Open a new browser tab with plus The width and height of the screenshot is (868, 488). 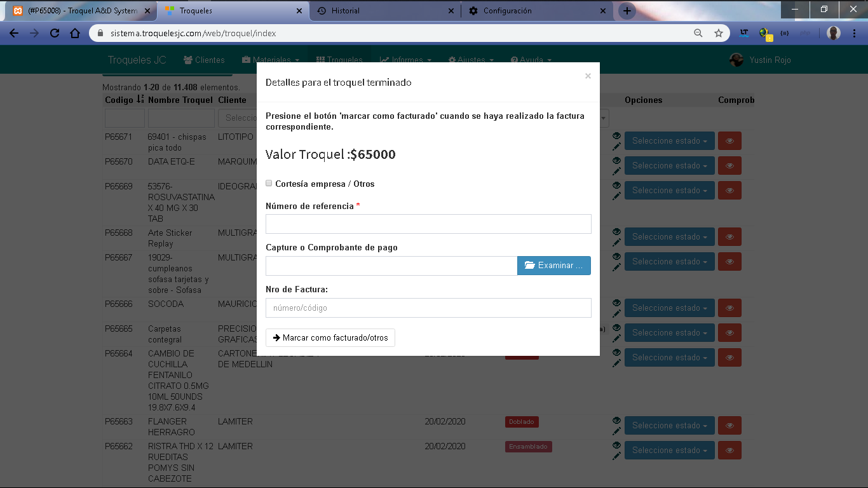[627, 11]
